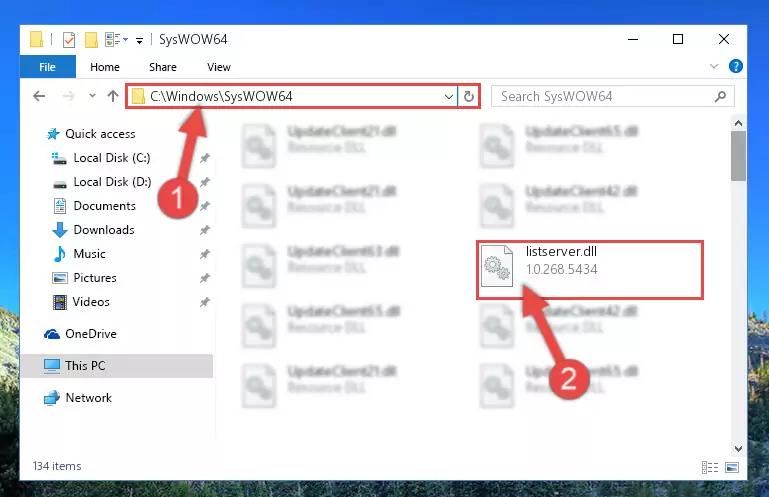Image resolution: width=769 pixels, height=497 pixels.
Task: Switch to the Home ribbon tab
Action: coord(104,67)
